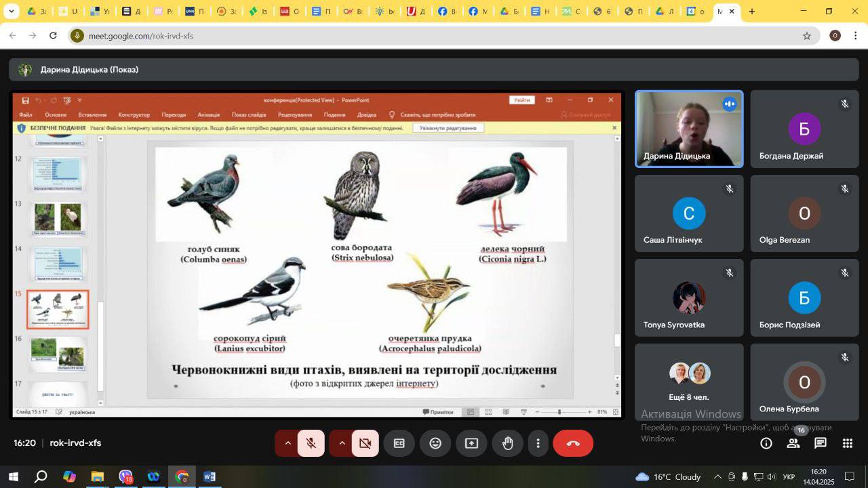Click the new tab plus button

(x=751, y=12)
